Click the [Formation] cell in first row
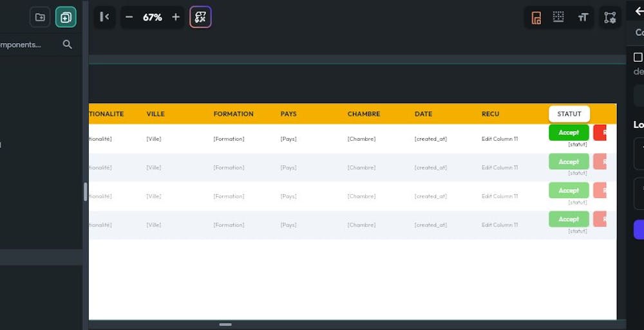Image resolution: width=644 pixels, height=330 pixels. [229, 139]
